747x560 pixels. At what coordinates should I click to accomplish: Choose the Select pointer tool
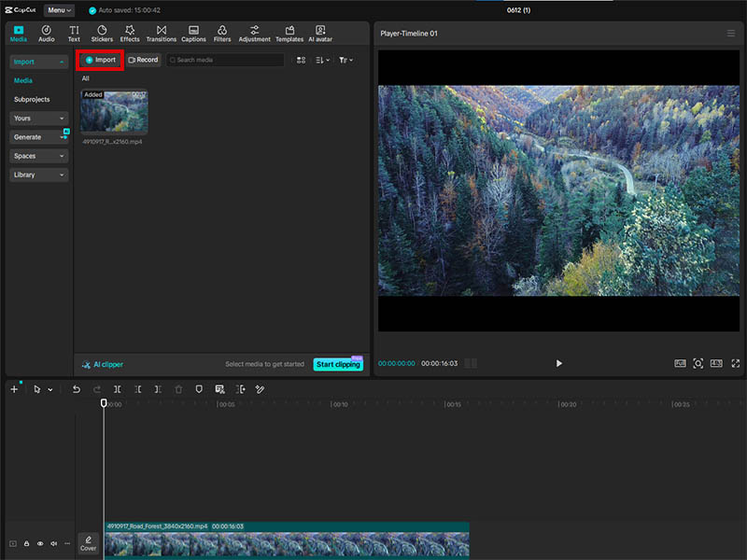pos(36,389)
